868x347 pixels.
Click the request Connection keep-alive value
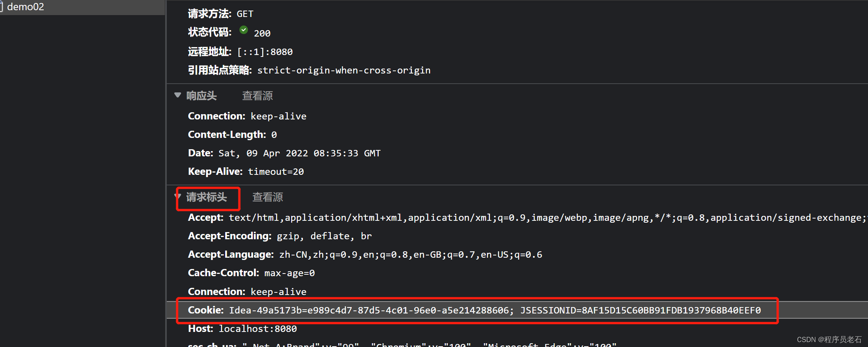[x=278, y=292]
